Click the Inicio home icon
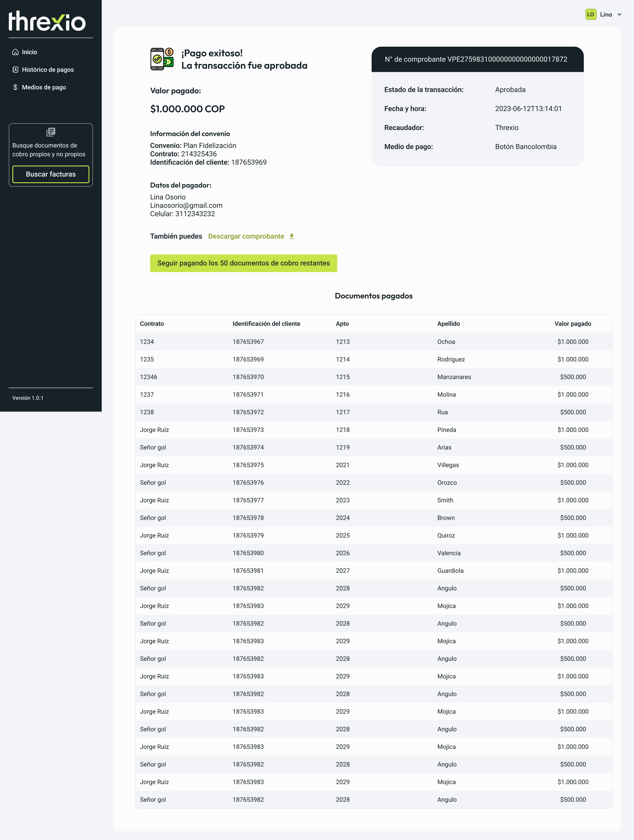This screenshot has height=840, width=634. tap(15, 52)
